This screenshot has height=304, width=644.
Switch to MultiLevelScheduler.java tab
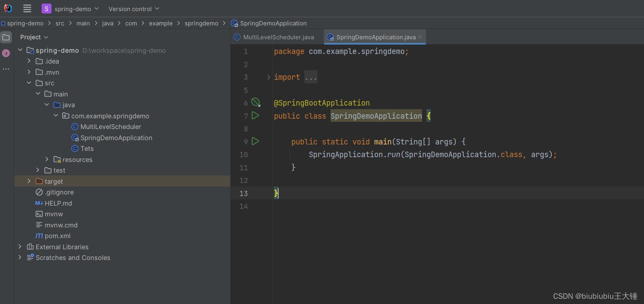pyautogui.click(x=278, y=37)
